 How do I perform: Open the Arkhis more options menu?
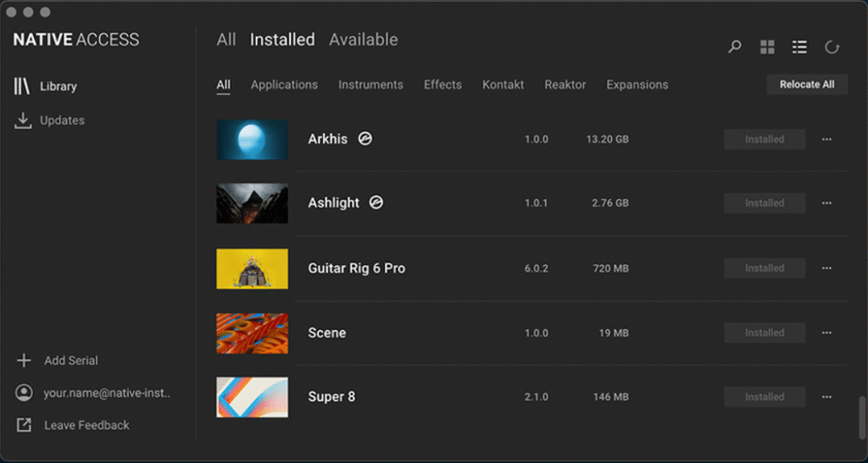pyautogui.click(x=826, y=139)
